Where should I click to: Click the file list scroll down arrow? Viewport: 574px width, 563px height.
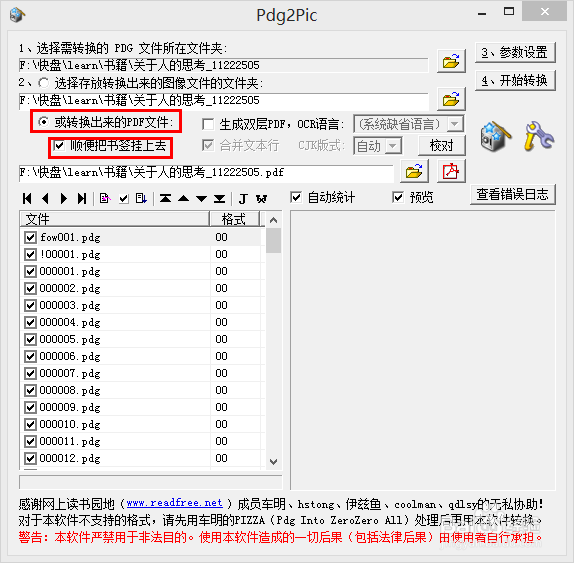pos(273,461)
